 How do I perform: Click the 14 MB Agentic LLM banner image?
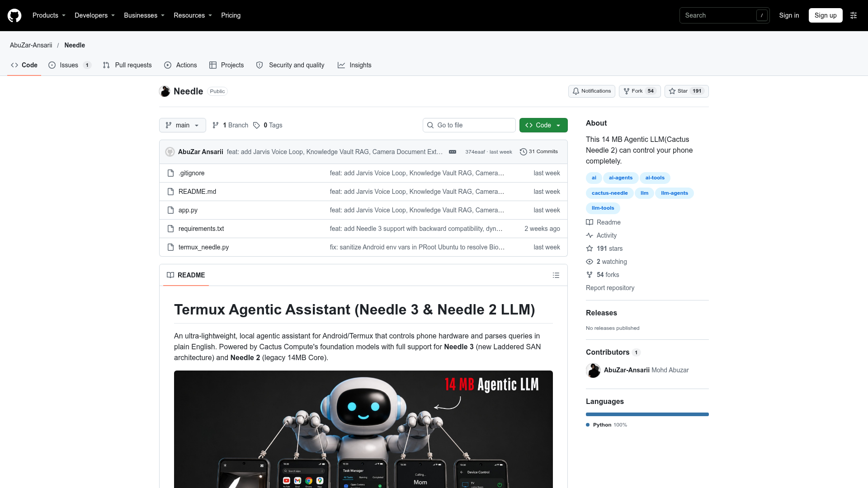363,429
